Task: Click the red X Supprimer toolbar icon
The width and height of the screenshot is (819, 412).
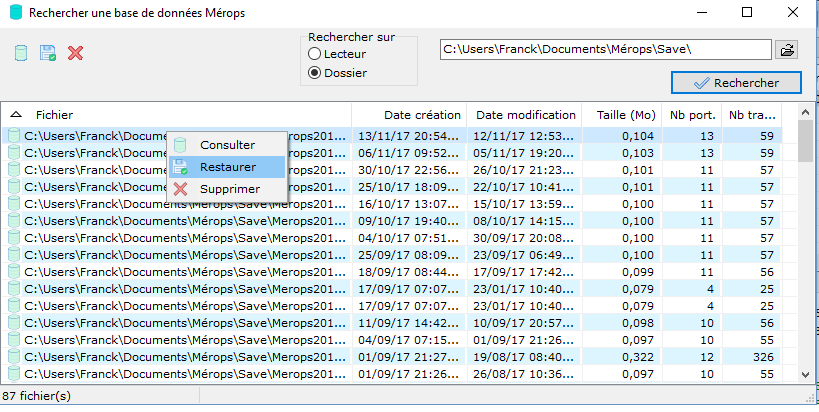Action: click(75, 53)
